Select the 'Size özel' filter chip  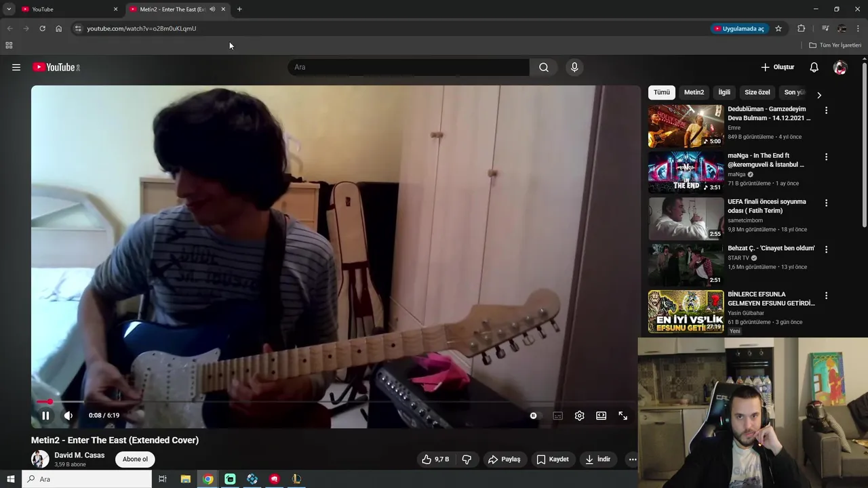[x=757, y=92]
